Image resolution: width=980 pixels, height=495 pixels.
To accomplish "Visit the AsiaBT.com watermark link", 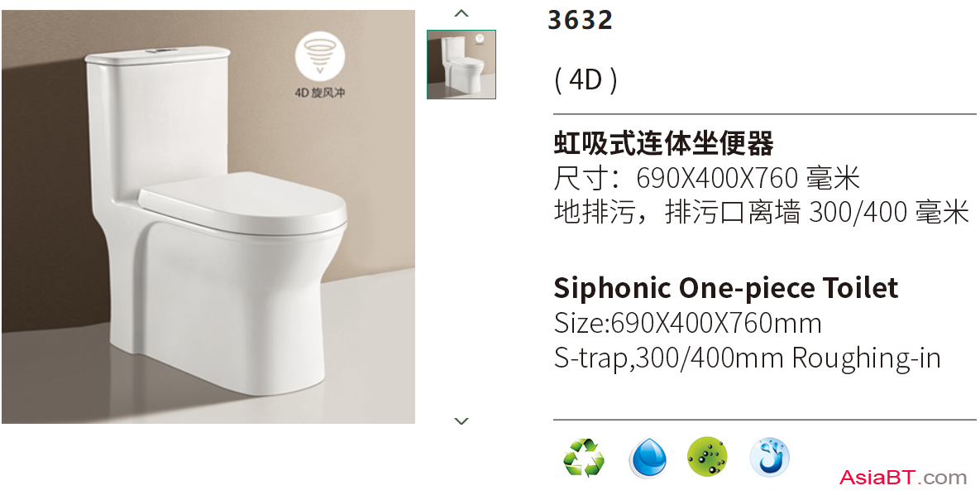I will coord(903,478).
